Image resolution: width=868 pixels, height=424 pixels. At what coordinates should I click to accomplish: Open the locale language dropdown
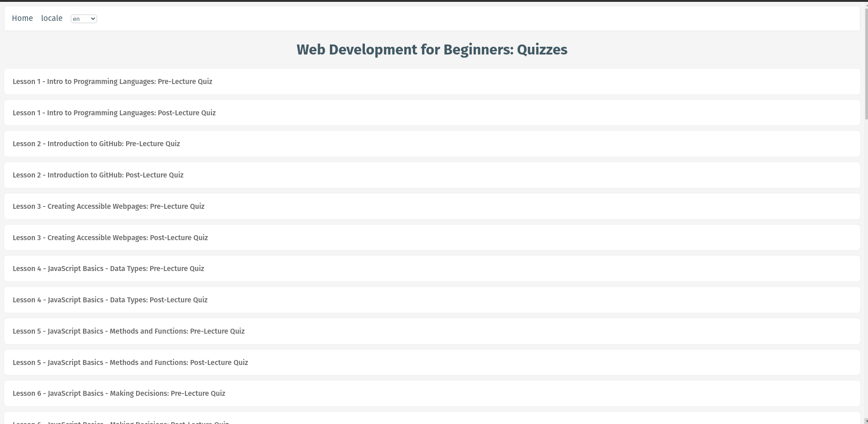pos(83,19)
